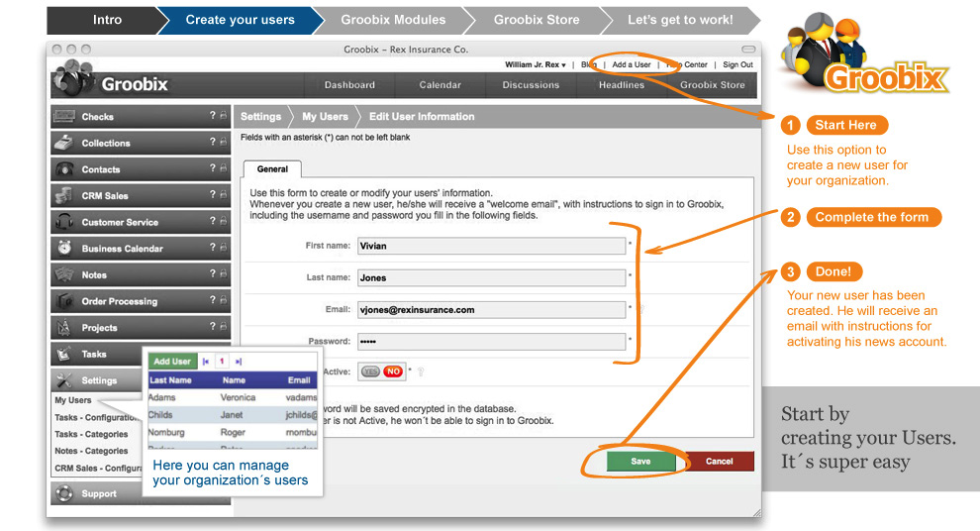Open the William Jr. Rex user dropdown
Viewport: 980px width, 531px height.
coord(535,64)
